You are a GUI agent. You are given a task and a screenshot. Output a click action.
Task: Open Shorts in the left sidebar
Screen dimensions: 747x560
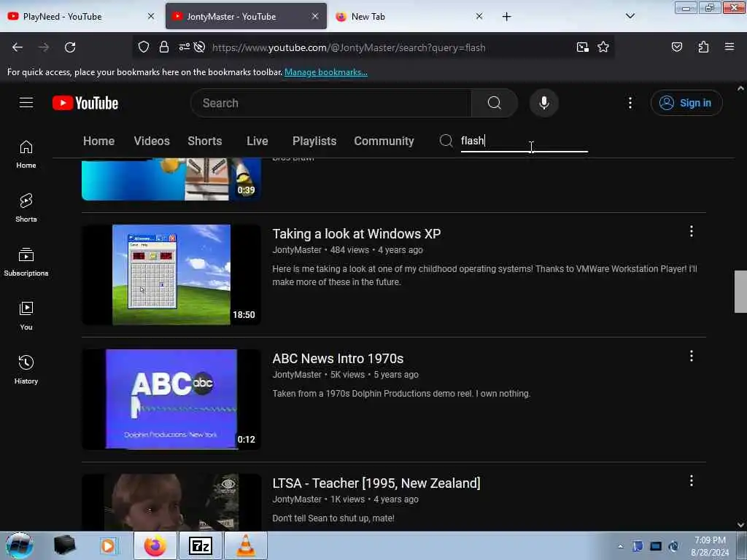click(26, 208)
